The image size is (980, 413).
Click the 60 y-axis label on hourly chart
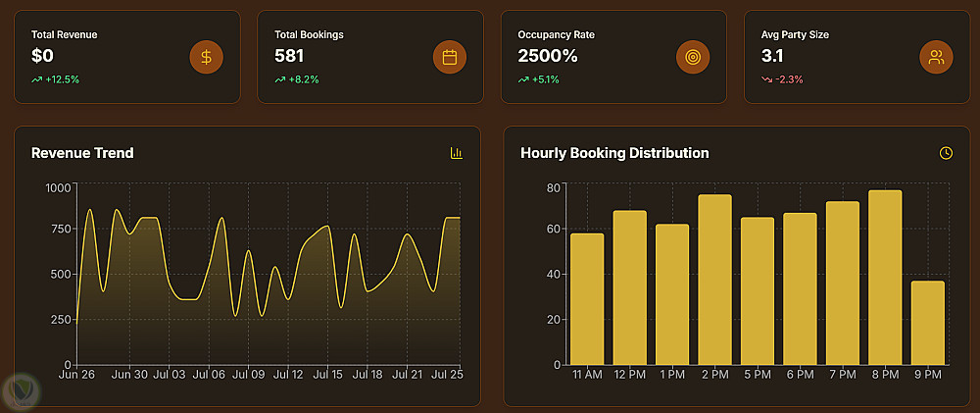pyautogui.click(x=553, y=229)
